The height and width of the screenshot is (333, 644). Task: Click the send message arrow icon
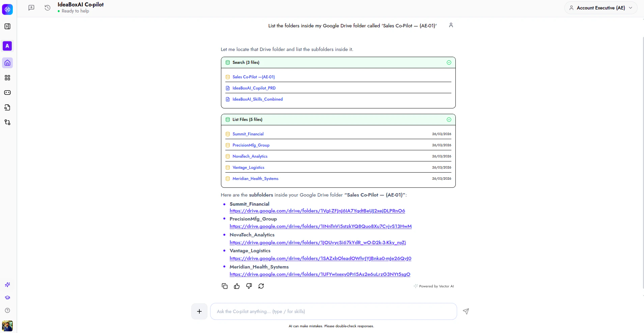(466, 311)
